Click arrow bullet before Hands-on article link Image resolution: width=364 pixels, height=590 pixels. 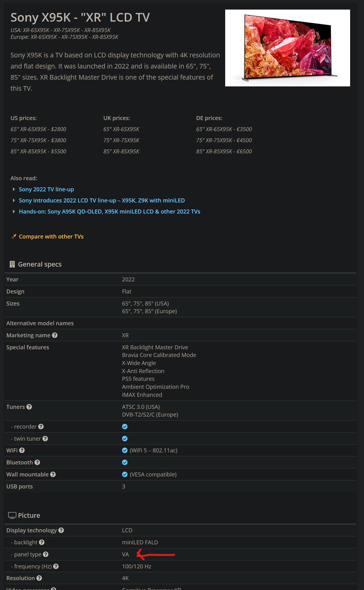pyautogui.click(x=14, y=211)
